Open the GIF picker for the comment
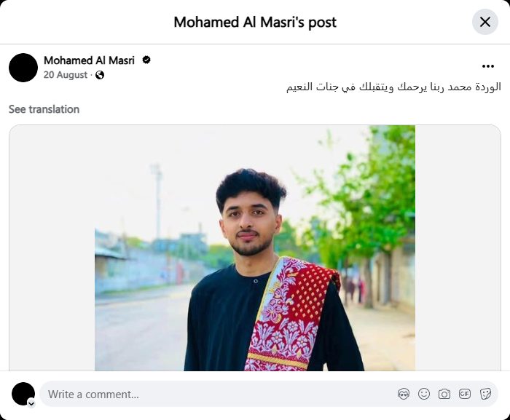 465,394
